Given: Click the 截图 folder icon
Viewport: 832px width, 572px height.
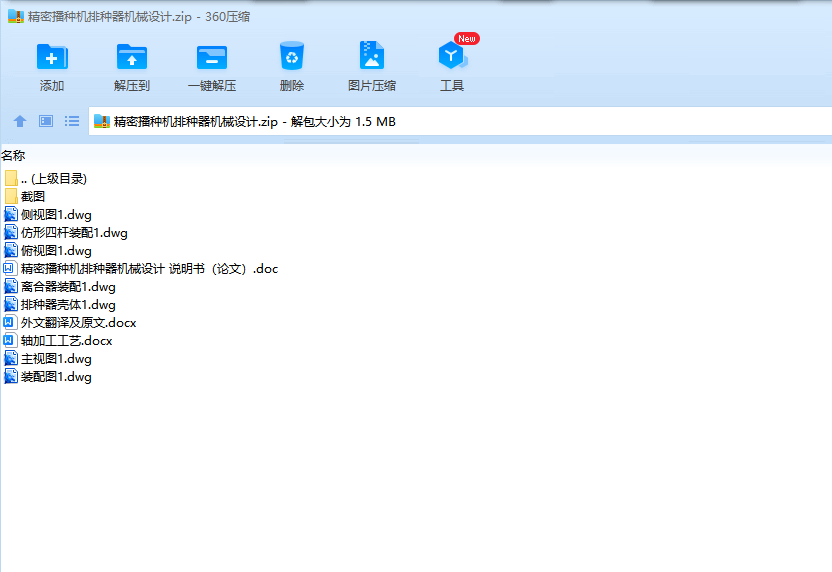Looking at the screenshot, I should pyautogui.click(x=11, y=196).
